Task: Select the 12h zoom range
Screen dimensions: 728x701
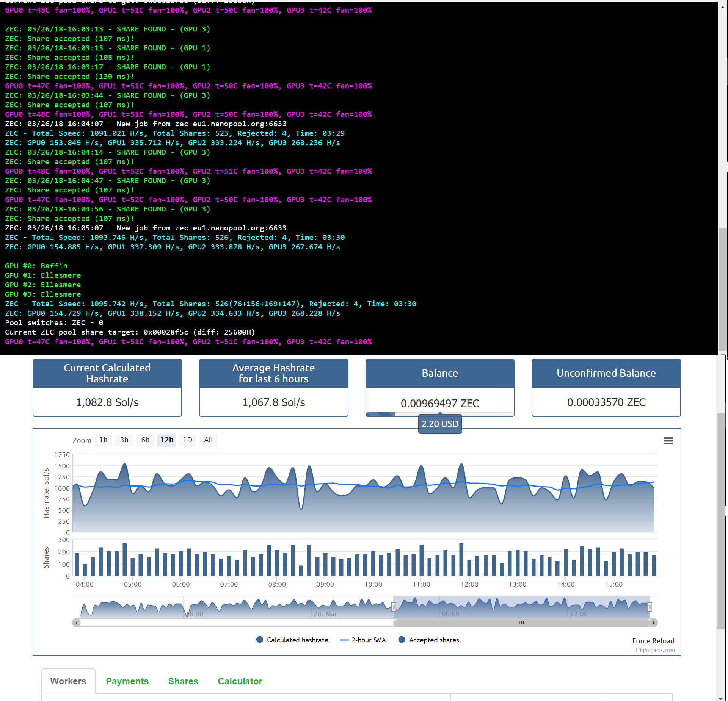Action: [166, 440]
